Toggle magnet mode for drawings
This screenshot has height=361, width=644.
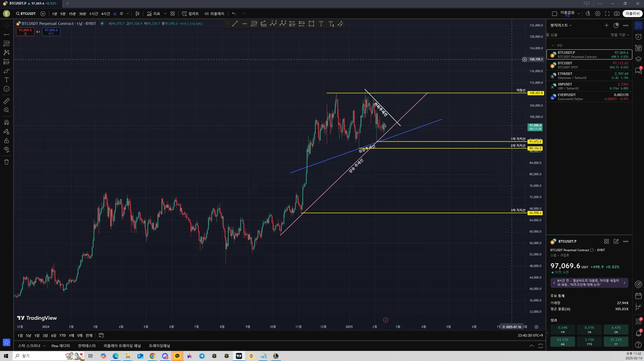6,122
